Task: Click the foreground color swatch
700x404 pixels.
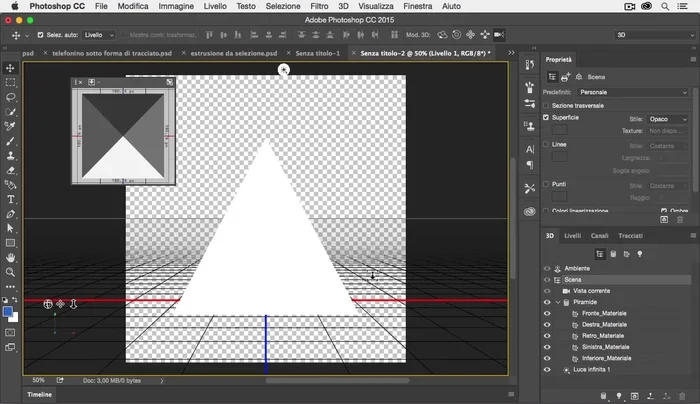Action: tap(8, 312)
